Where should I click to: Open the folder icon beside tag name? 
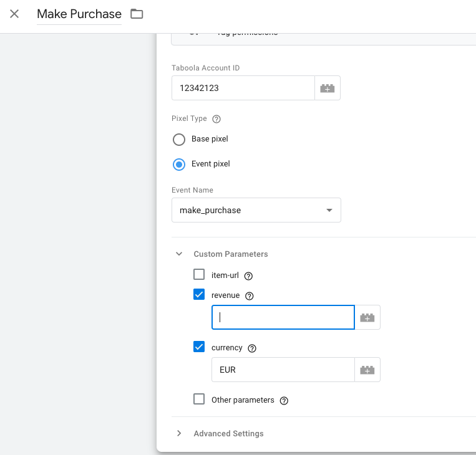tap(137, 14)
